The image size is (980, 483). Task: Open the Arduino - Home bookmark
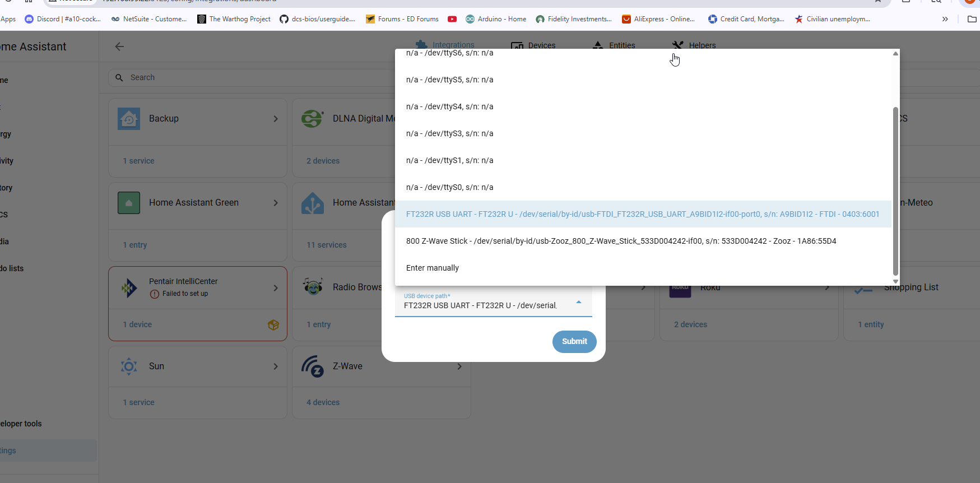(x=496, y=19)
